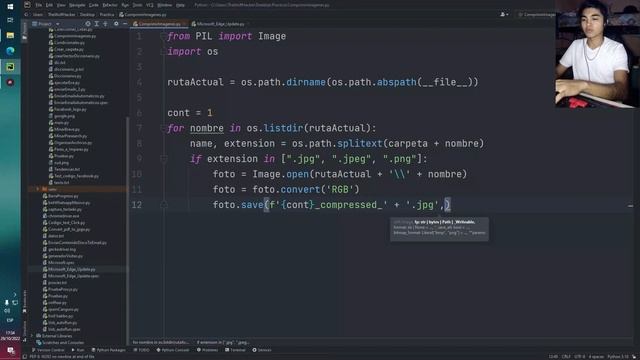Viewport: 640px width, 360px height.
Task: Open the File menu
Action: pos(39,5)
